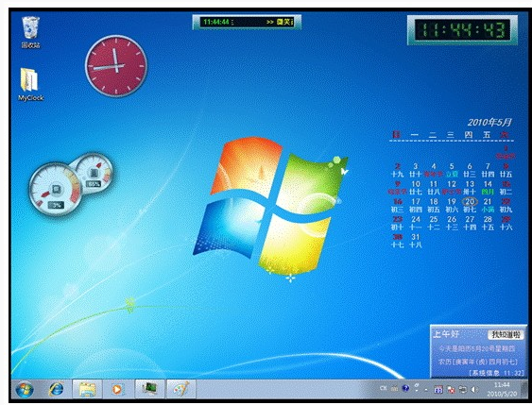Screen dimensions: 532x405
Task: Click the power icon beside volume in tray
Action: click(x=462, y=390)
